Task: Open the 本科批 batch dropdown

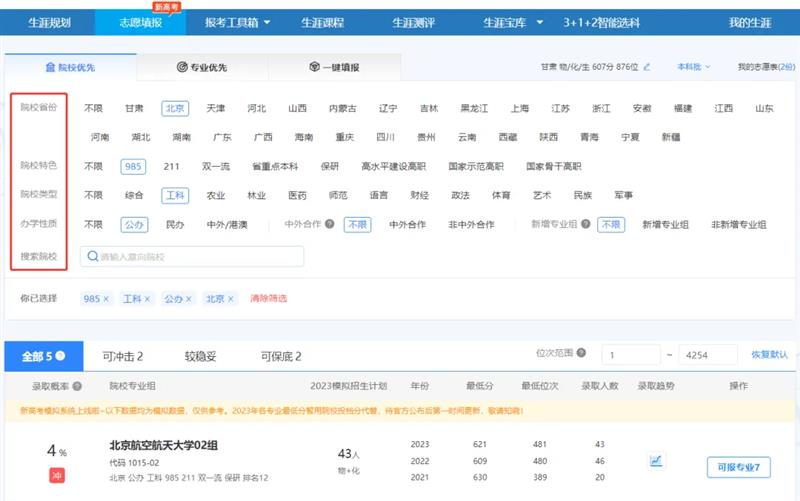Action: (x=693, y=67)
